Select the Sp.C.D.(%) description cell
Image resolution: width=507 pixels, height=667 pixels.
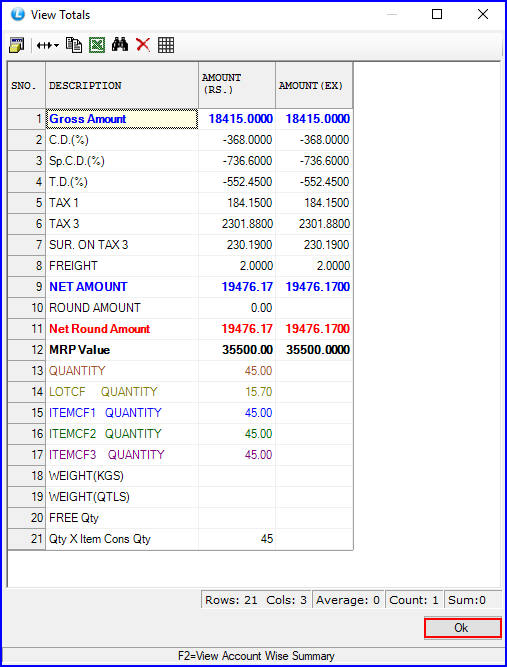(x=122, y=161)
